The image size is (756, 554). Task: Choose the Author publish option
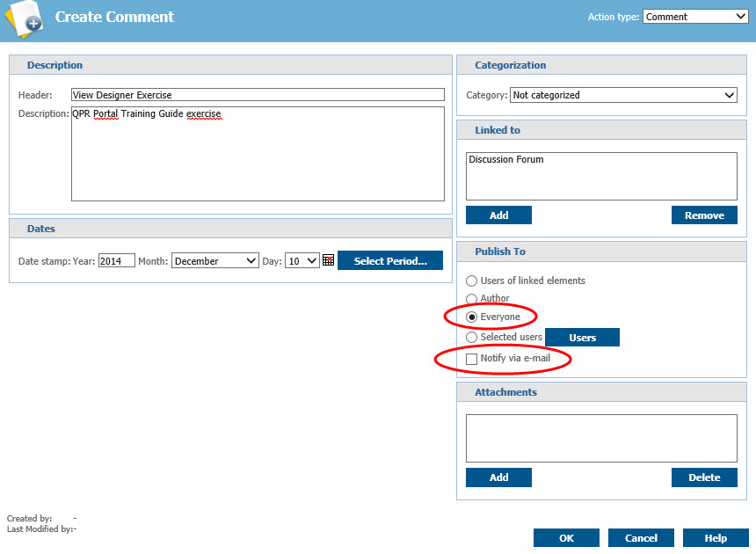[472, 299]
